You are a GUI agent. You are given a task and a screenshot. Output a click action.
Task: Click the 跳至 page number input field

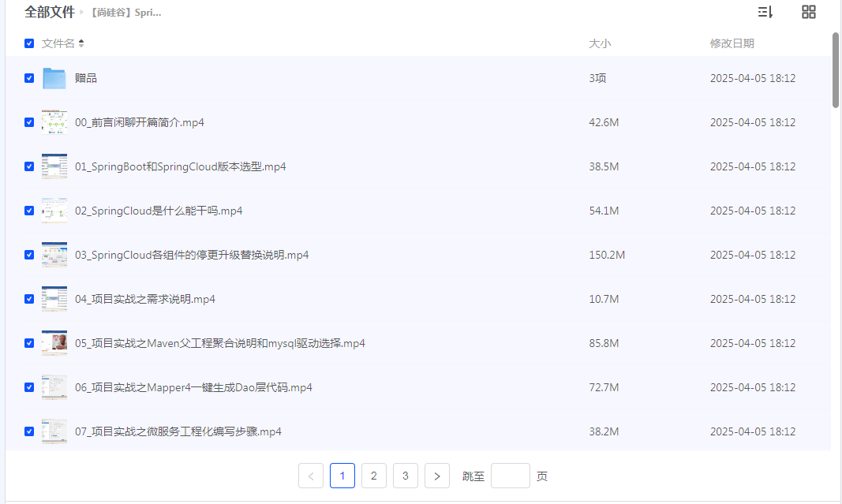coord(510,475)
